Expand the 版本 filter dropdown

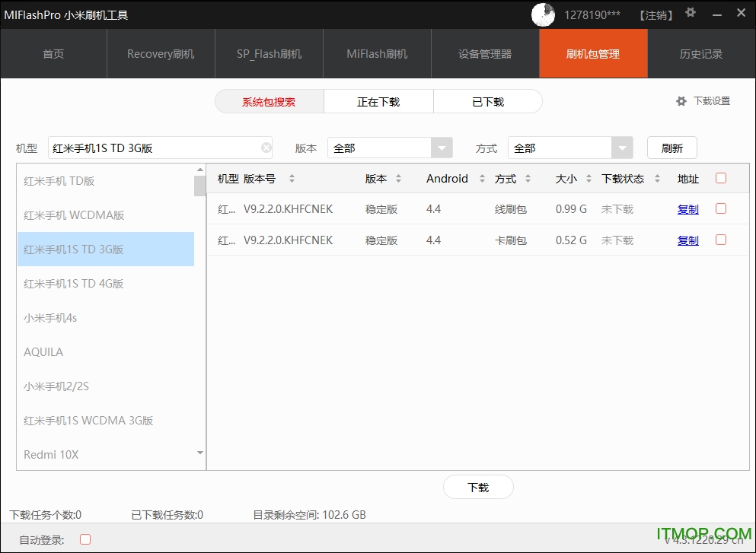[x=442, y=148]
